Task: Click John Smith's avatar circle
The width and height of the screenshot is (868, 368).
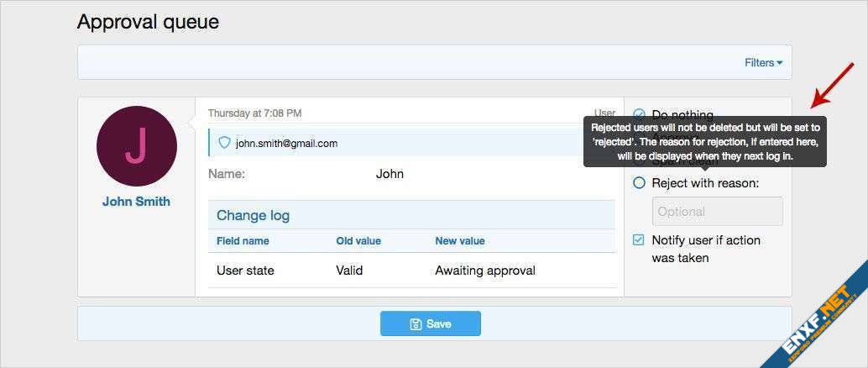Action: click(x=136, y=146)
